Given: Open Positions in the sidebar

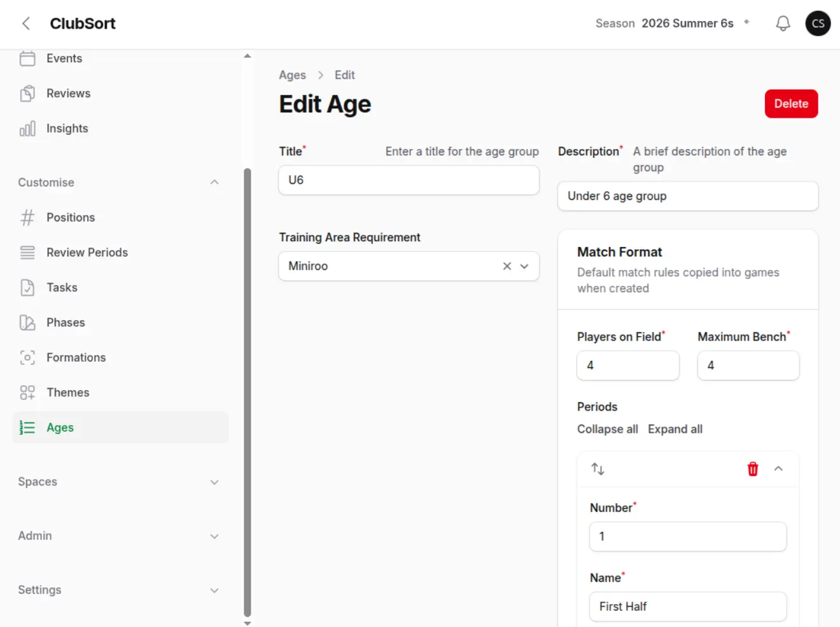Looking at the screenshot, I should point(120,218).
